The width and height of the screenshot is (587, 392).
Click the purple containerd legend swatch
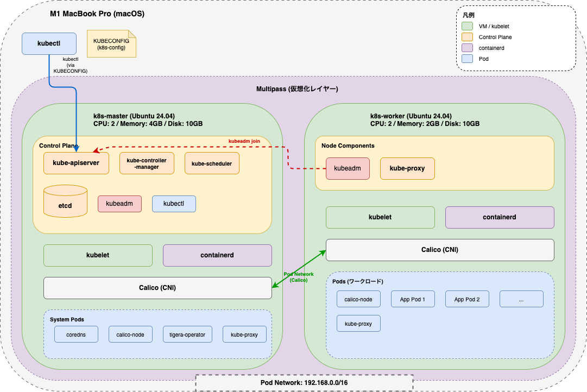pos(467,48)
